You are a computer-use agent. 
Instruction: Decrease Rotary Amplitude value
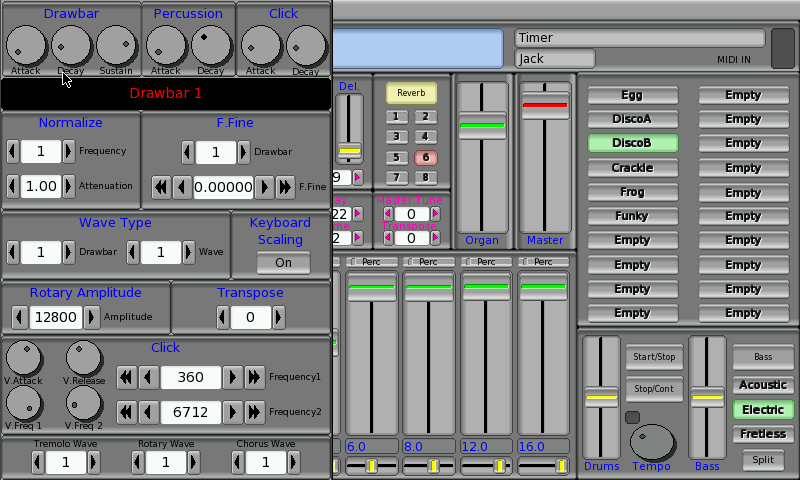coord(19,317)
